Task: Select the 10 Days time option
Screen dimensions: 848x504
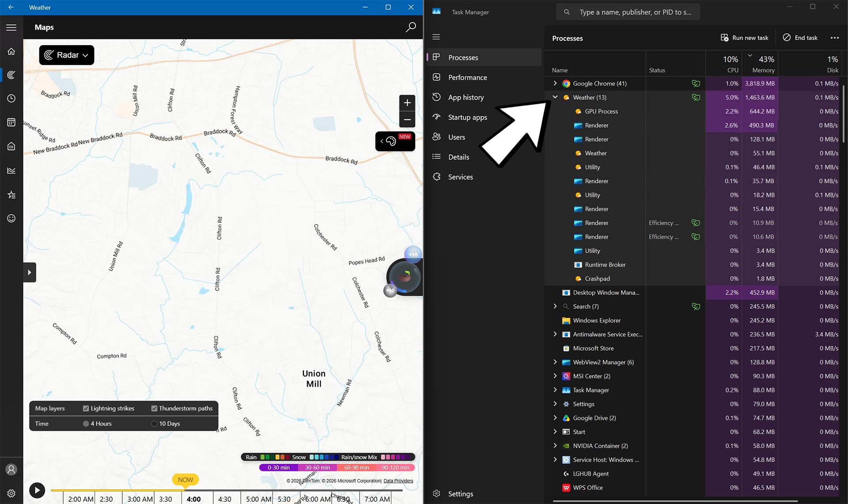Action: pyautogui.click(x=154, y=424)
